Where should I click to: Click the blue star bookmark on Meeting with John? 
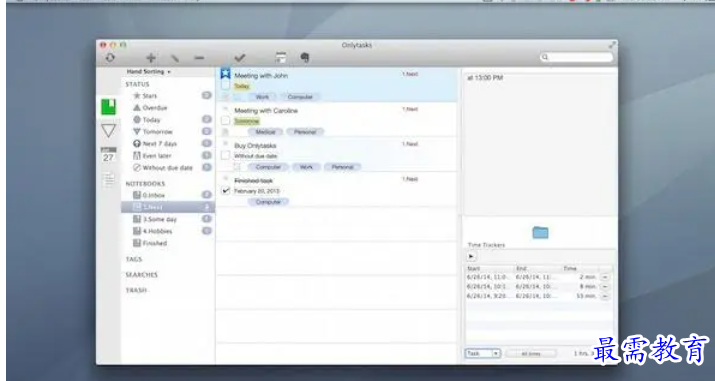[x=225, y=73]
